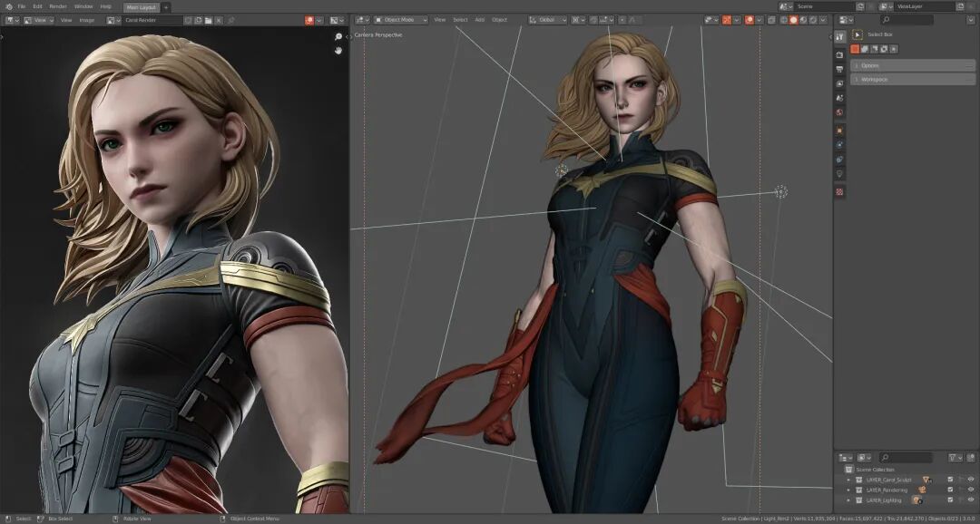Unlink the Carol Render image
Screen dimensions: 980x524
point(218,20)
